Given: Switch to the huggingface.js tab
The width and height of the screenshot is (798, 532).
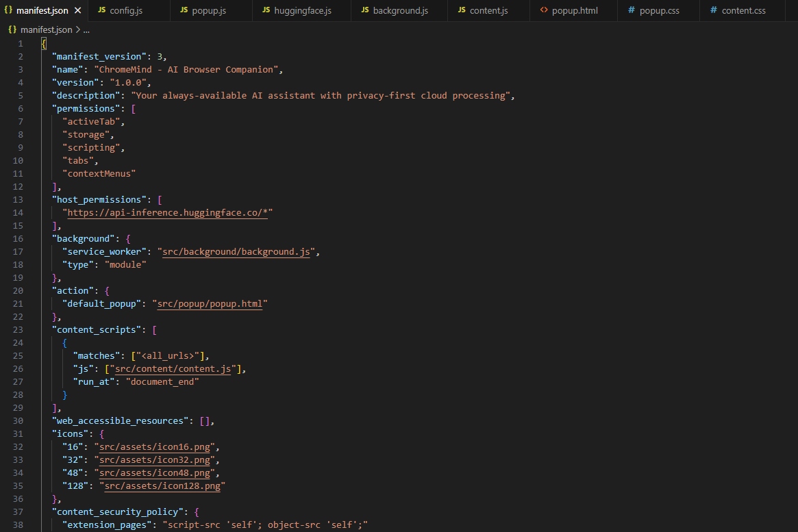Looking at the screenshot, I should 301,10.
